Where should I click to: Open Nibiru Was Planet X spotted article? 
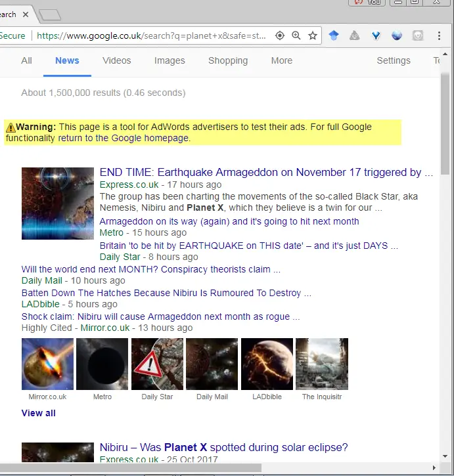(223, 448)
